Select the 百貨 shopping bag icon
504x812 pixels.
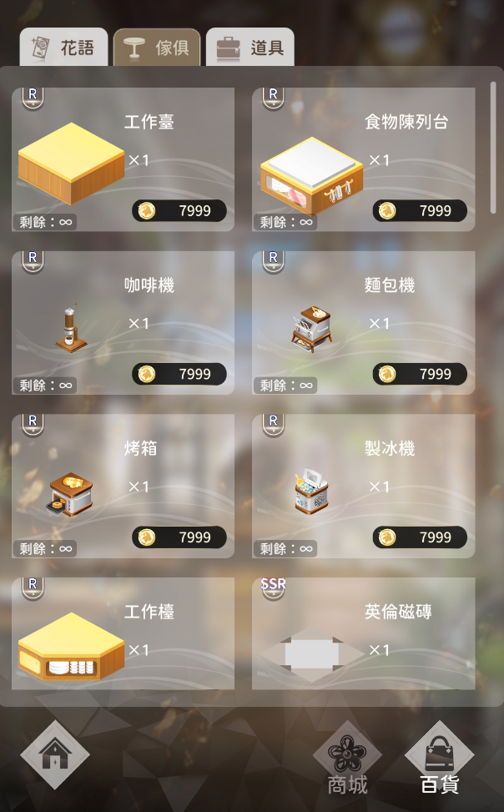click(x=439, y=758)
